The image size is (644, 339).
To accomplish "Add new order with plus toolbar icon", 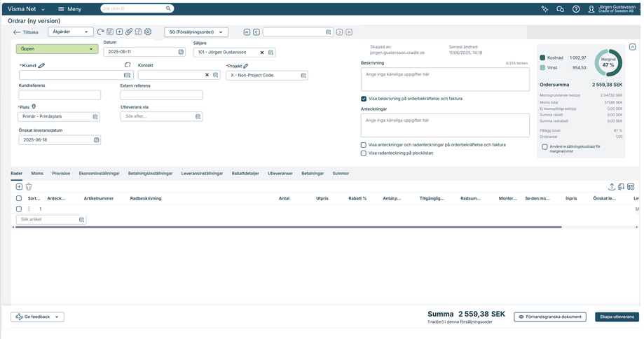I will 119,32.
